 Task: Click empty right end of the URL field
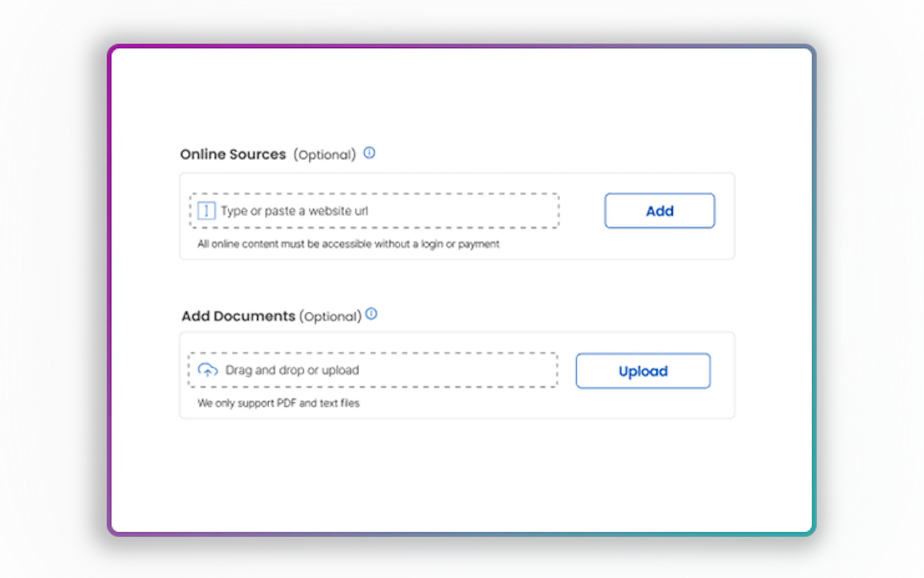point(516,211)
